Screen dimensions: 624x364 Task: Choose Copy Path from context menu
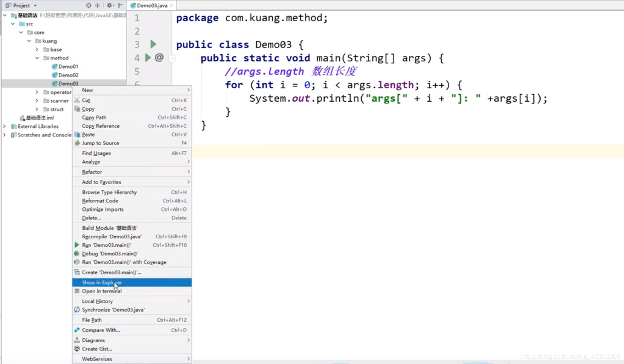pyautogui.click(x=132, y=117)
